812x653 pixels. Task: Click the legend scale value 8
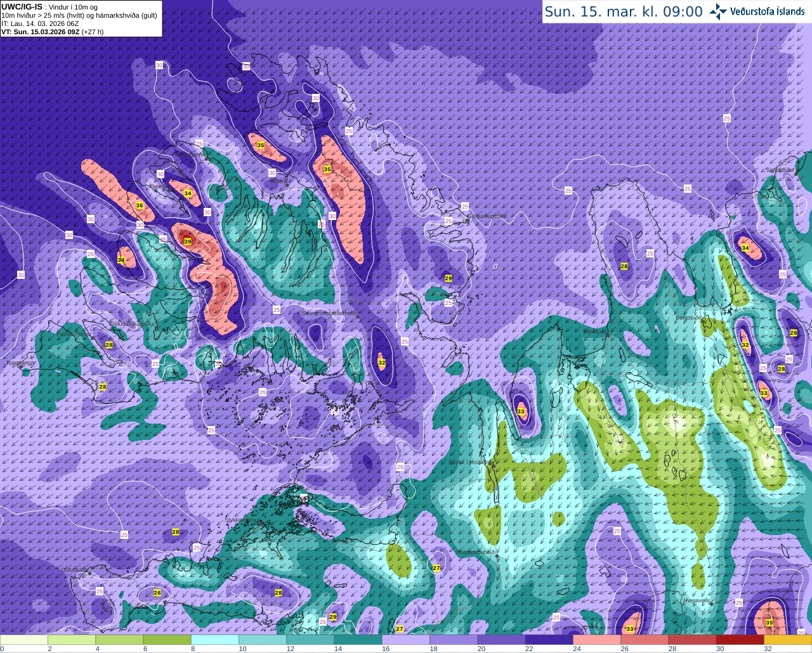pyautogui.click(x=192, y=649)
